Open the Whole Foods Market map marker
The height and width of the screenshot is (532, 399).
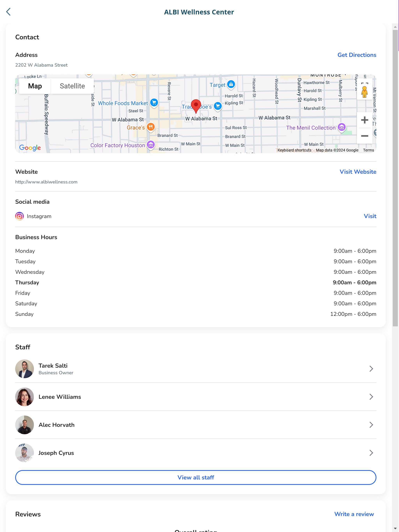tap(154, 103)
